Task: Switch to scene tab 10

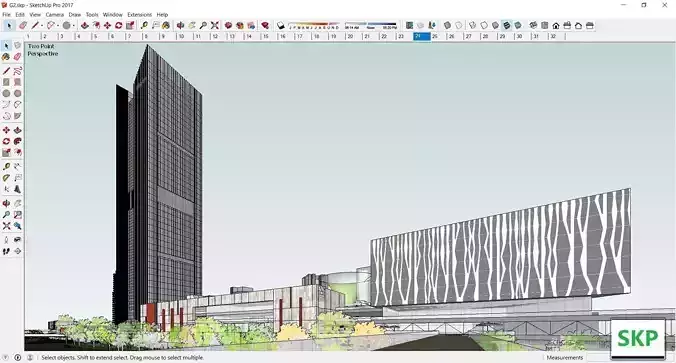Action: tap(185, 37)
